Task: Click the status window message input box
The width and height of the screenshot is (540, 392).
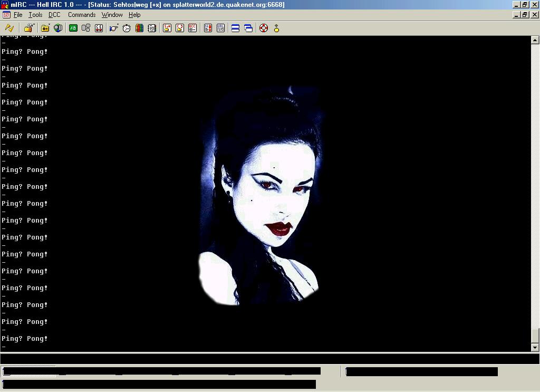Action: pyautogui.click(x=264, y=359)
